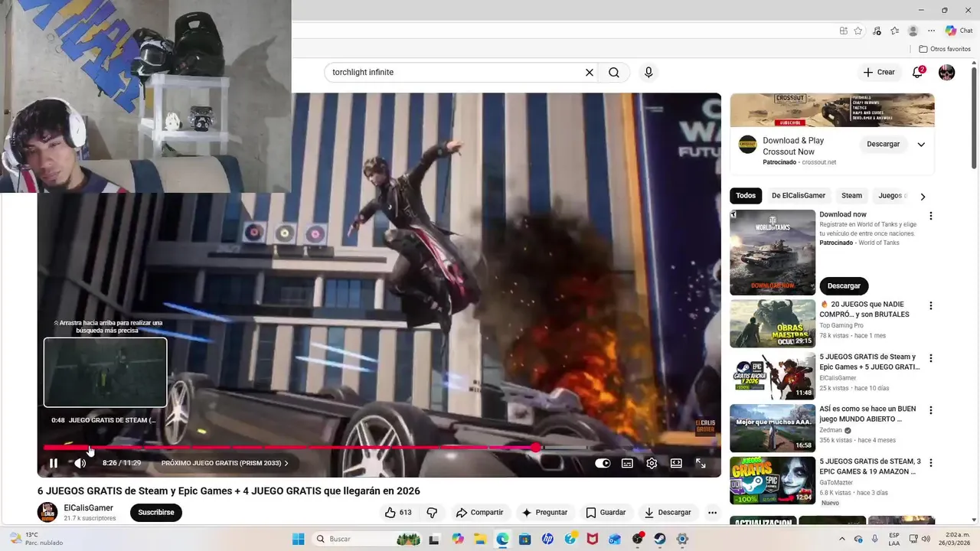Open the 20 JUEGOS que NADIE COMPRÓ thumbnail

tap(773, 324)
